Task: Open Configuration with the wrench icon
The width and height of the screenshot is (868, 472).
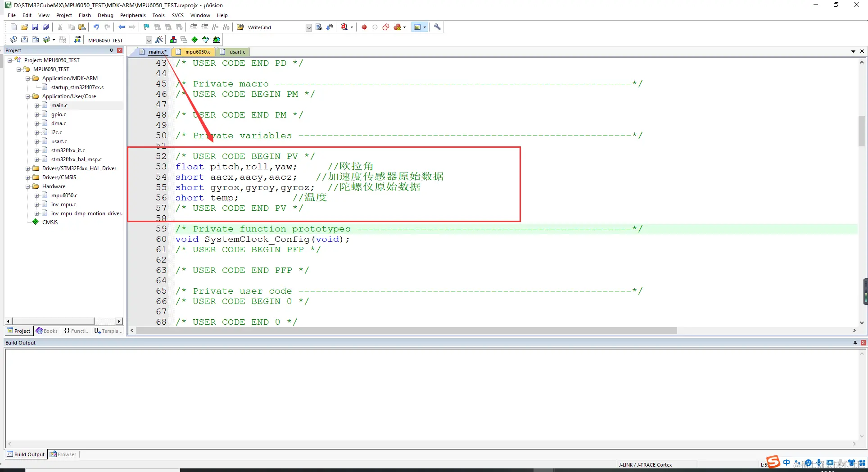Action: coord(437,27)
